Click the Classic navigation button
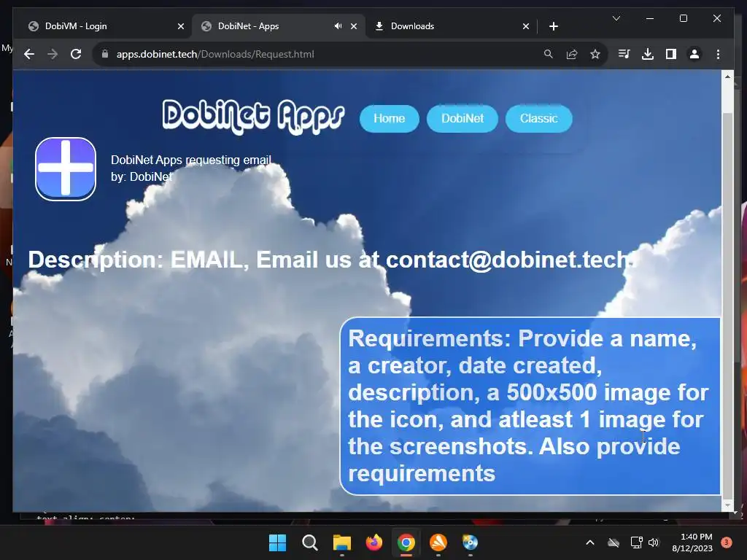 [538, 119]
